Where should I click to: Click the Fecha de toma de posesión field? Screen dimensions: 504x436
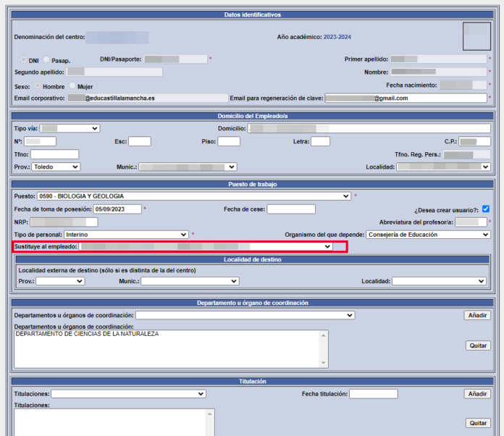click(x=117, y=209)
